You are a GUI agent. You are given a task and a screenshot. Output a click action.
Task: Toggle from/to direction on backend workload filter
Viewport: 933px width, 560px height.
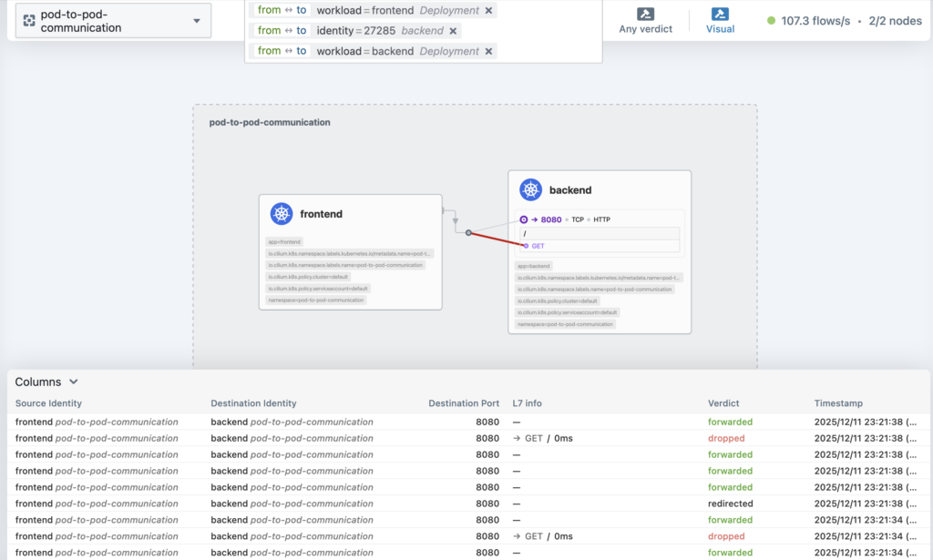(x=282, y=51)
